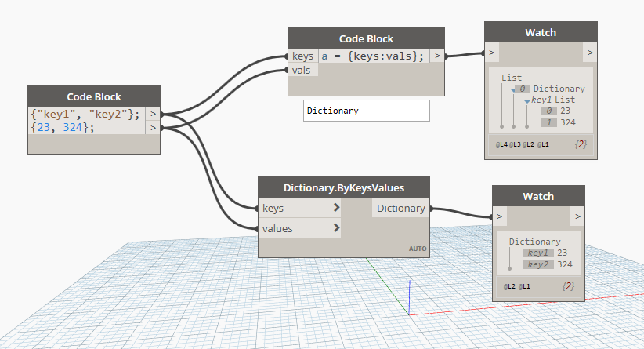Screen dimensions: 644x349
Task: Click the a = {keys:vals}; code text
Action: pyautogui.click(x=372, y=56)
